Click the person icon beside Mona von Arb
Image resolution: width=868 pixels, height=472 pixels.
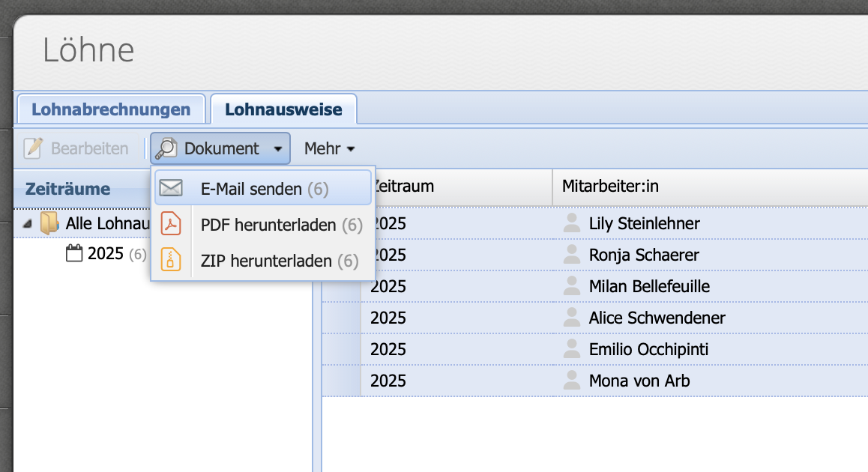pos(571,380)
